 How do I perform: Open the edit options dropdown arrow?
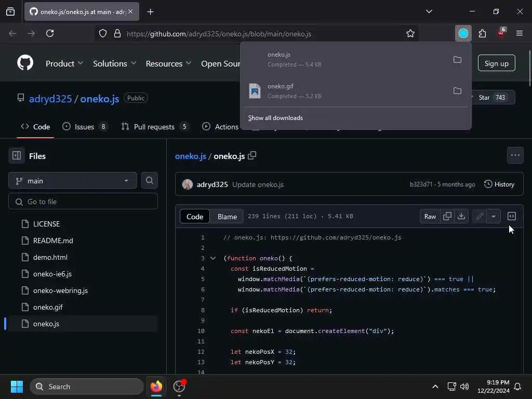[494, 216]
